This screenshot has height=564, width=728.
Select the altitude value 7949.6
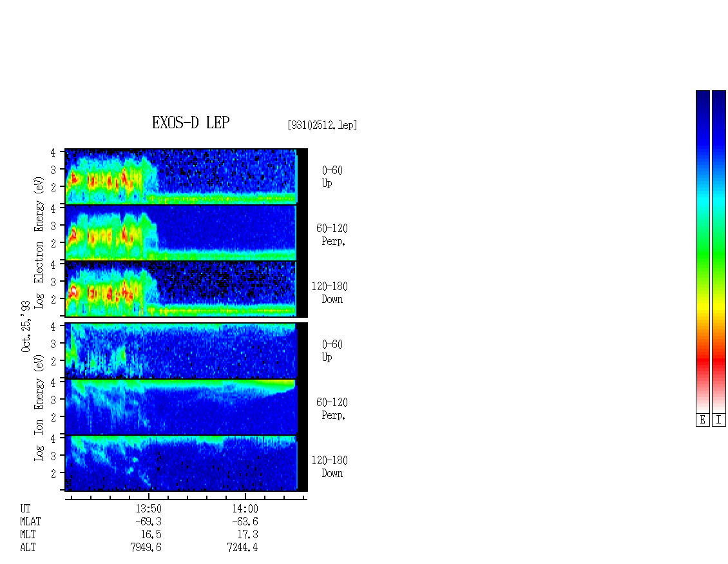click(146, 547)
